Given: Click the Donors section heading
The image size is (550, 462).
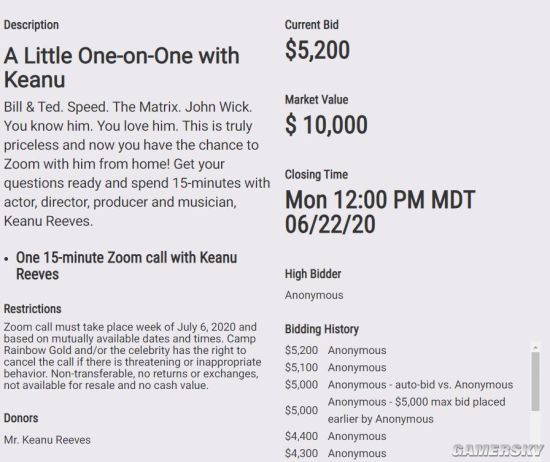Looking at the screenshot, I should click(x=21, y=418).
